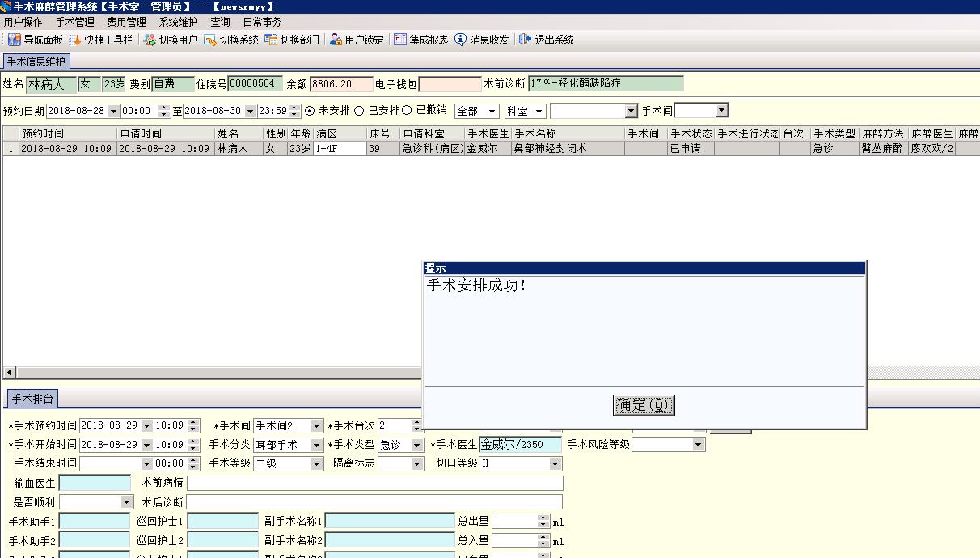This screenshot has width=980, height=558.
Task: Open the 手术间 filter dropdown at top
Action: (722, 110)
